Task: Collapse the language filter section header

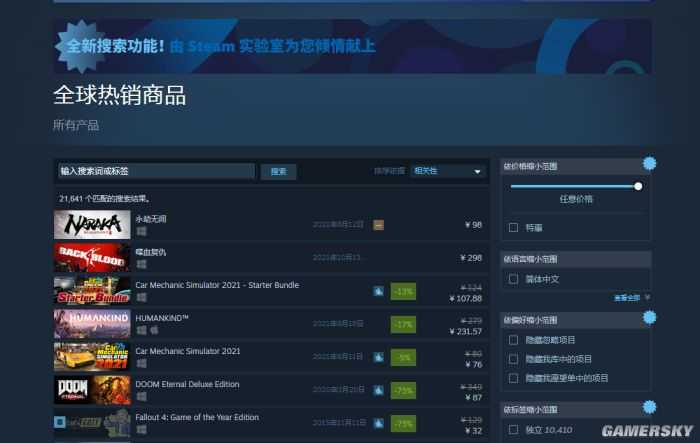Action: (x=575, y=259)
